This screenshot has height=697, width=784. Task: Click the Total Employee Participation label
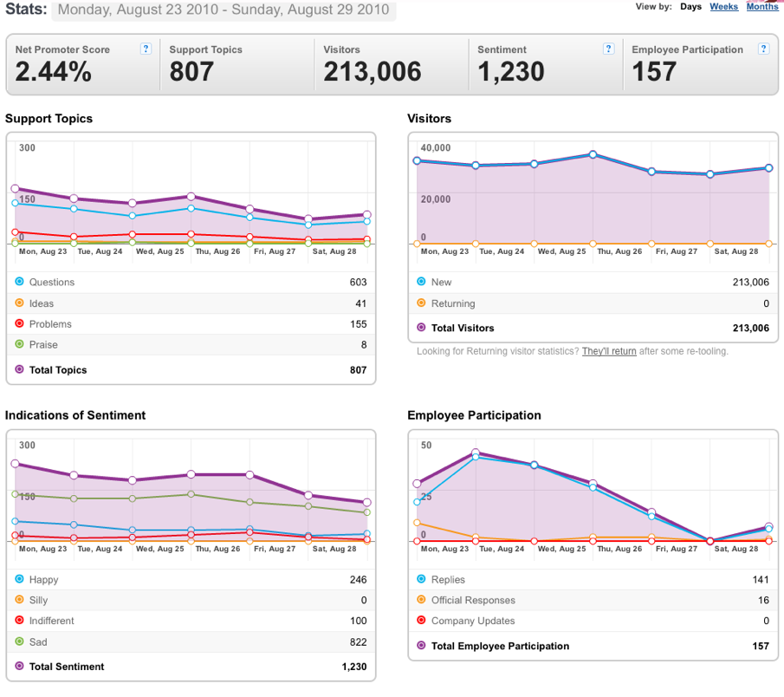[x=500, y=646]
